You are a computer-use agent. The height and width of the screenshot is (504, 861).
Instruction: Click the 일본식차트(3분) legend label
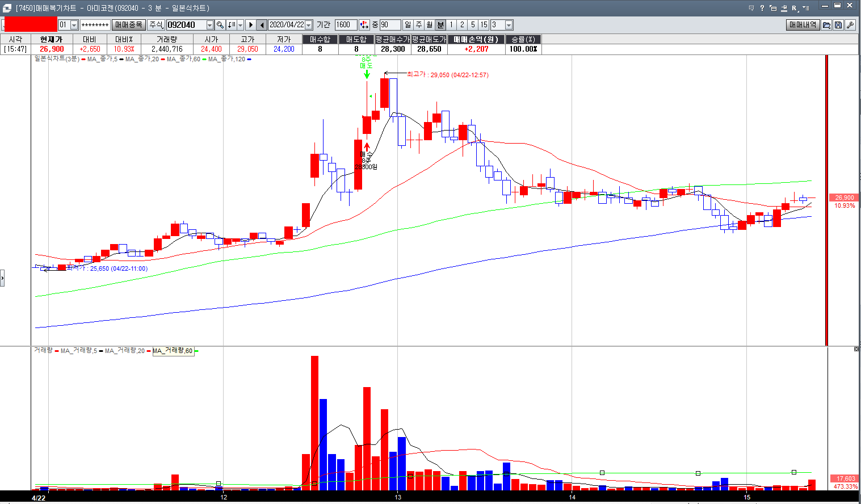pyautogui.click(x=57, y=59)
